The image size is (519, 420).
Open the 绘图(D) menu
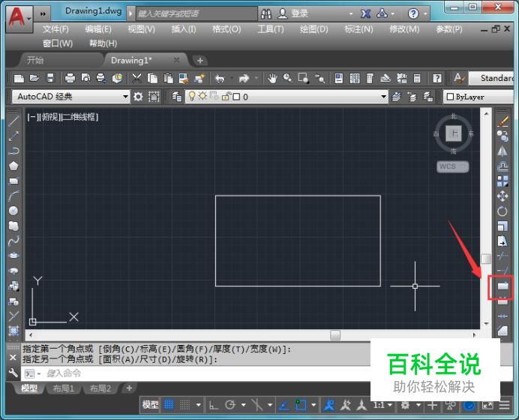pos(313,29)
